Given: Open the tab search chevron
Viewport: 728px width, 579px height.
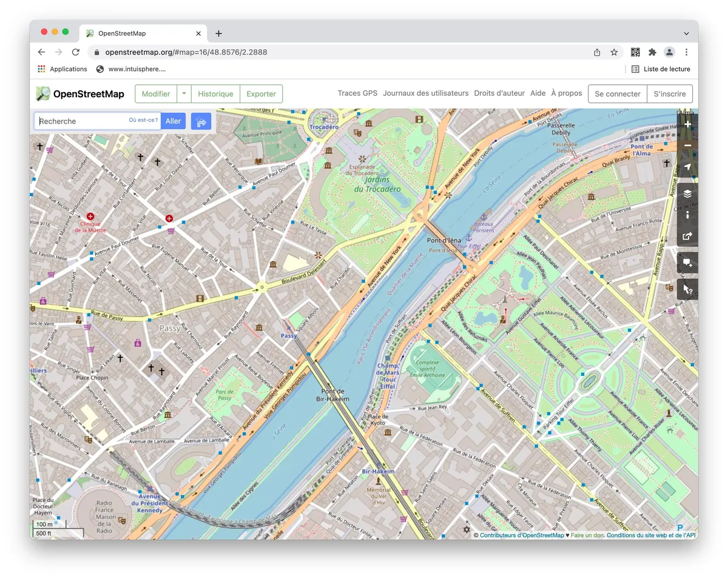Looking at the screenshot, I should tap(686, 33).
